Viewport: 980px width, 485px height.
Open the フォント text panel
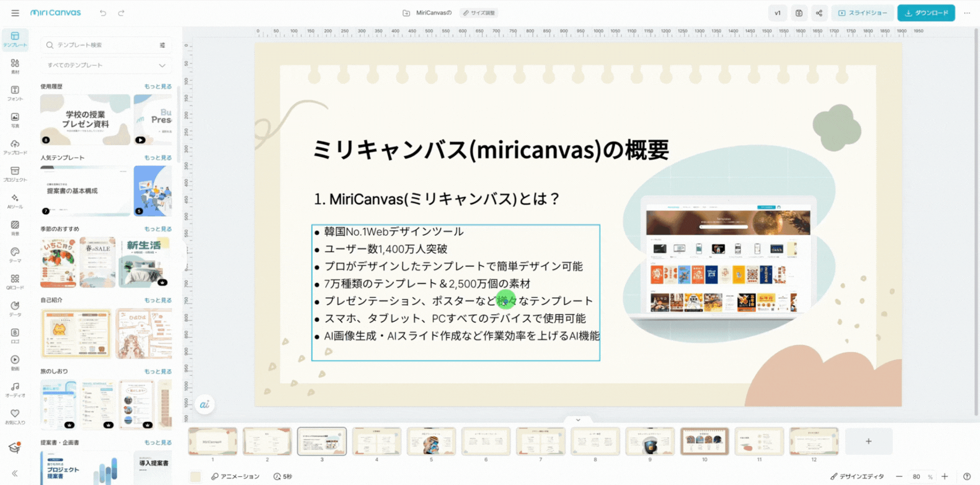15,93
